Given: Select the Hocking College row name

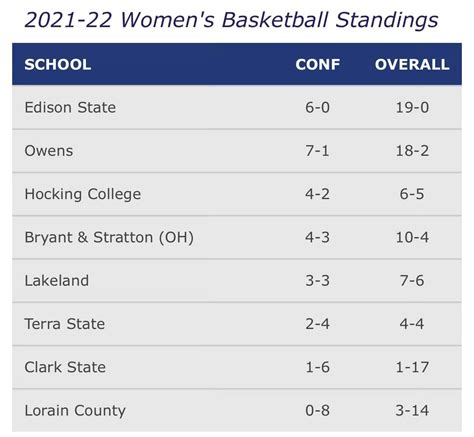Looking at the screenshot, I should 83,194.
